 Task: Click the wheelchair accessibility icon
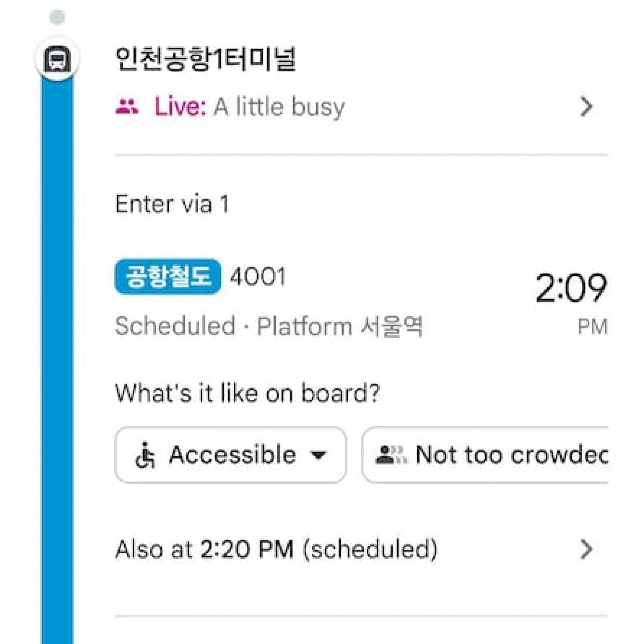coord(145,455)
